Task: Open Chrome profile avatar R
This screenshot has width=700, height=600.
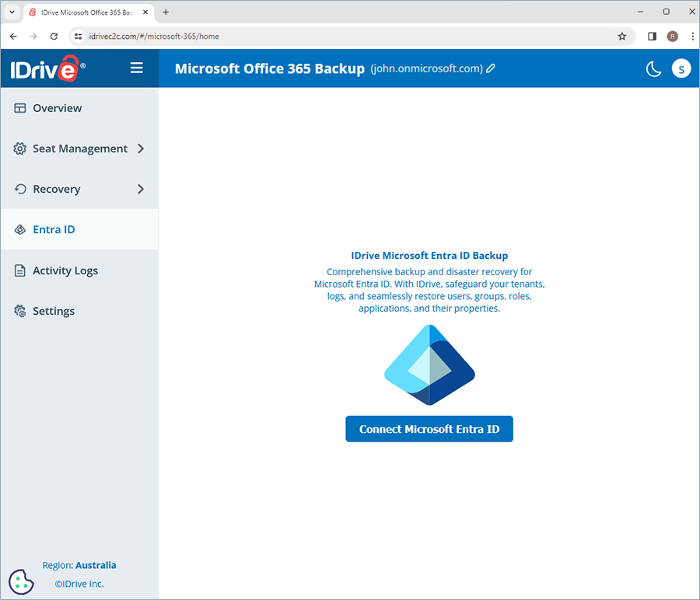Action: point(672,37)
